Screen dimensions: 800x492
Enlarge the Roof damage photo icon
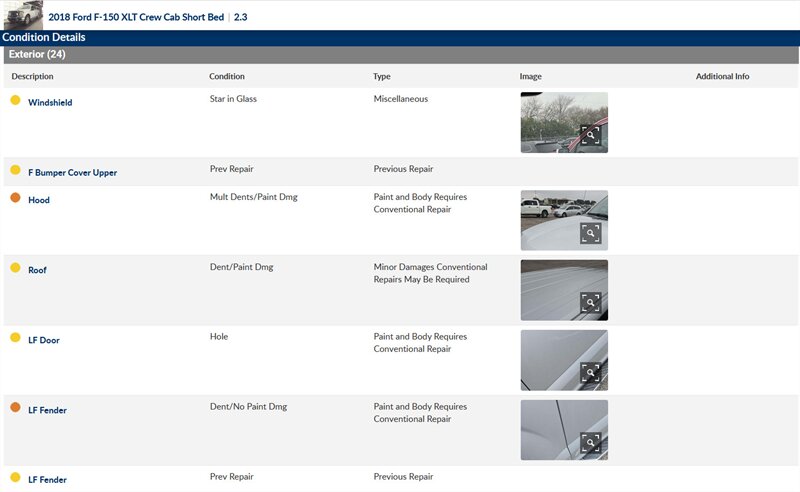coord(591,303)
